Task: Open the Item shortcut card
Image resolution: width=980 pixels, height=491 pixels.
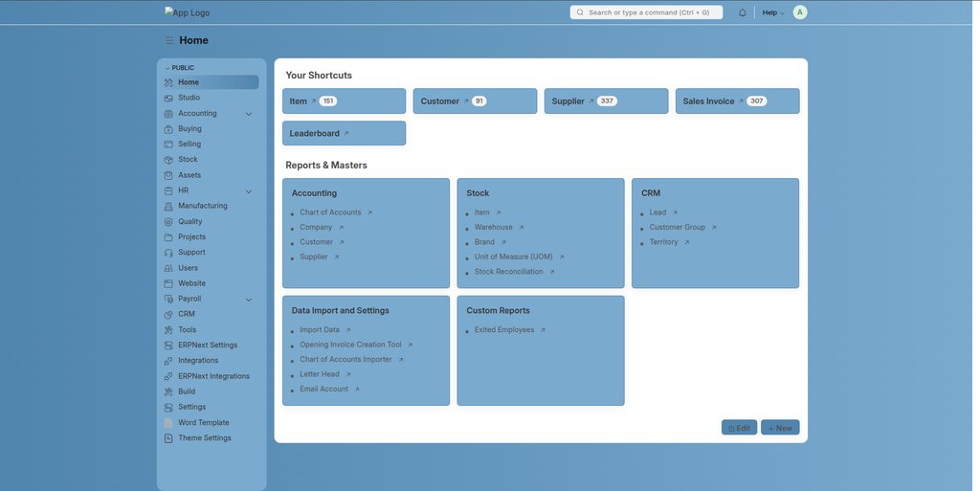Action: click(x=344, y=101)
